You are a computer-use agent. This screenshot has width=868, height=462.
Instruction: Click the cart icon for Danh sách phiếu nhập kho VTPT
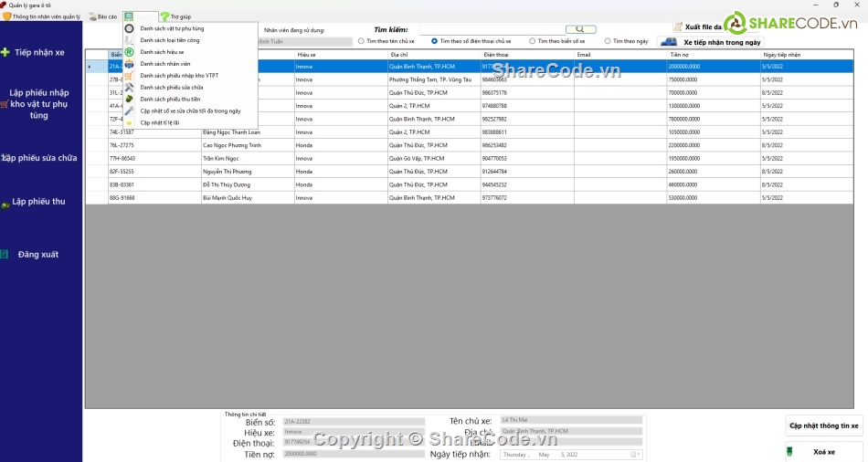(130, 76)
